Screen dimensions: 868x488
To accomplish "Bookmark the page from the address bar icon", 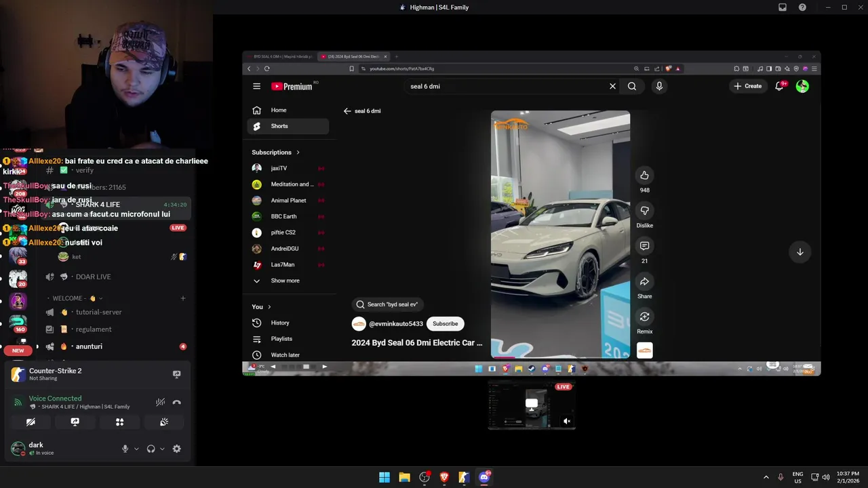I will pyautogui.click(x=351, y=68).
